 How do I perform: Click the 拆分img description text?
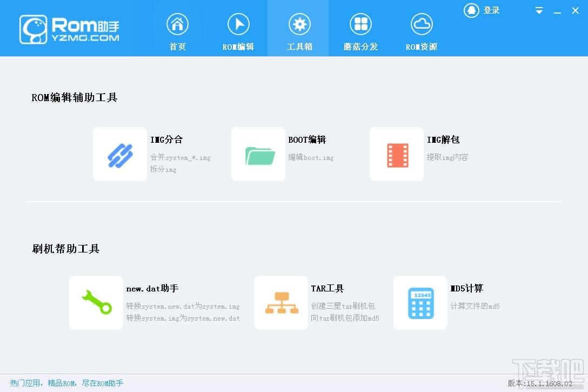pyautogui.click(x=163, y=169)
